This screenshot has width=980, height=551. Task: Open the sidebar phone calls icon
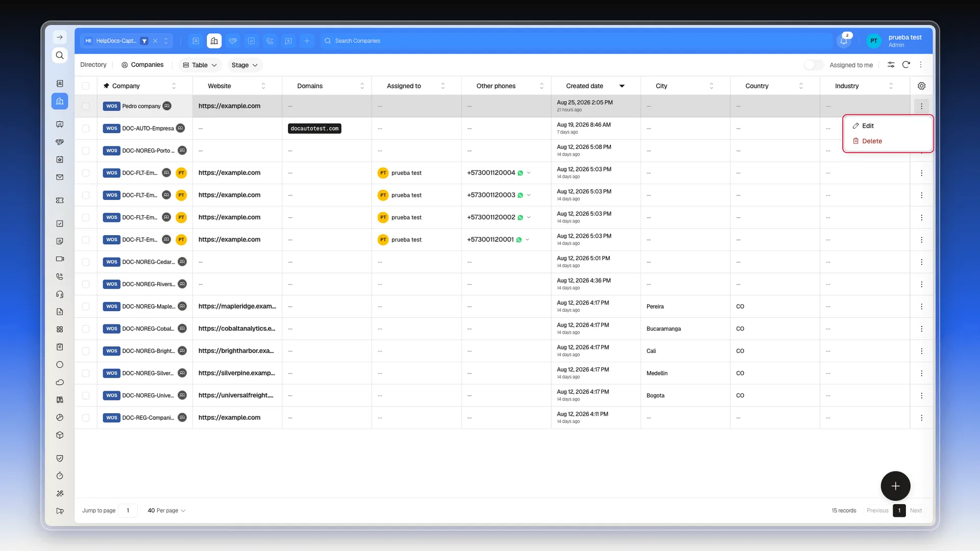(x=60, y=277)
